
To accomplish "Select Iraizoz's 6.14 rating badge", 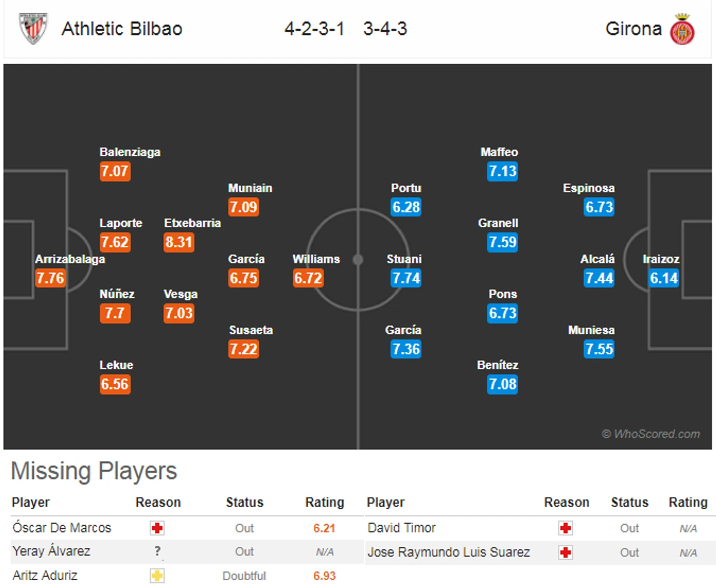I will 664,278.
